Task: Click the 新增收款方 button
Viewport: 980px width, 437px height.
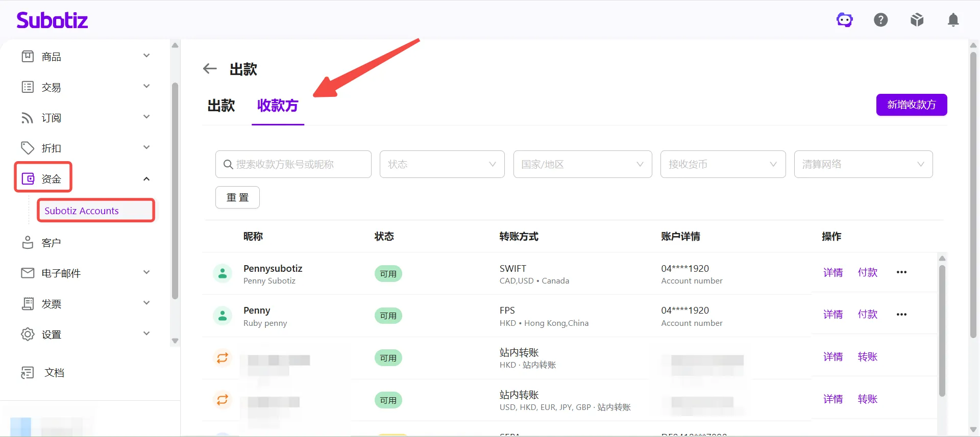Action: [x=912, y=105]
